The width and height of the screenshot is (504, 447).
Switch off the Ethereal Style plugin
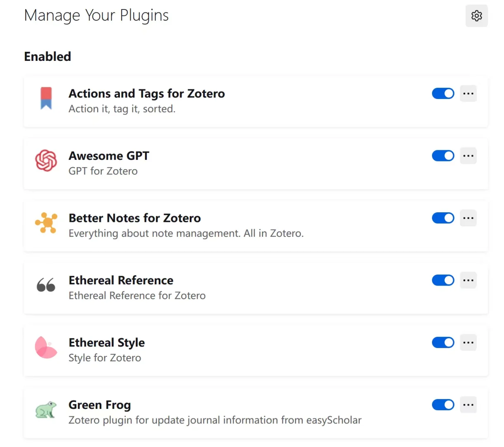(x=443, y=343)
